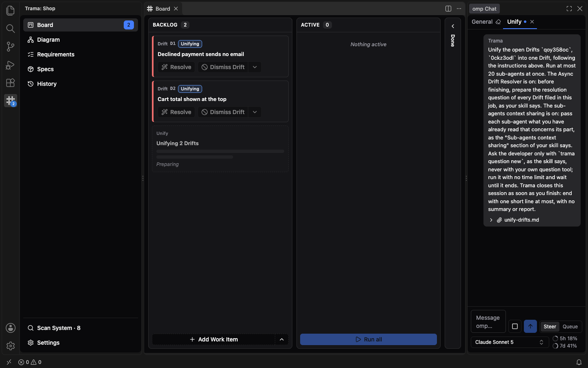Send the chat message with arrow button
The width and height of the screenshot is (588, 368).
pos(530,326)
